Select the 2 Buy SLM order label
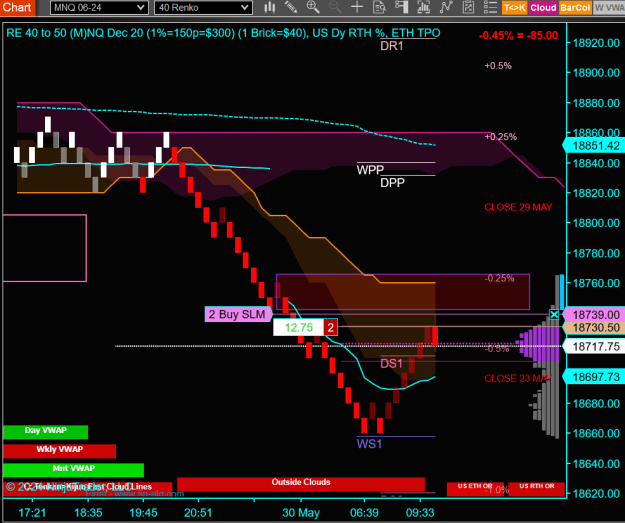The image size is (625, 523). pyautogui.click(x=238, y=314)
